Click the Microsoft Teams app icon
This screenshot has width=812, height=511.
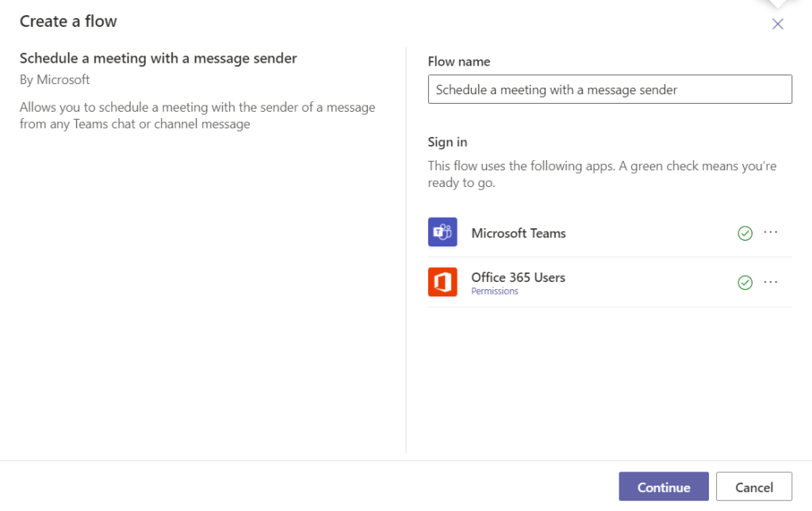(x=442, y=233)
